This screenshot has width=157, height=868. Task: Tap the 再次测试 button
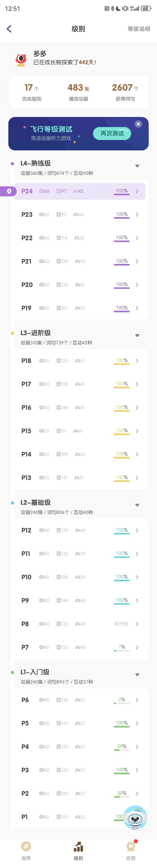(112, 133)
